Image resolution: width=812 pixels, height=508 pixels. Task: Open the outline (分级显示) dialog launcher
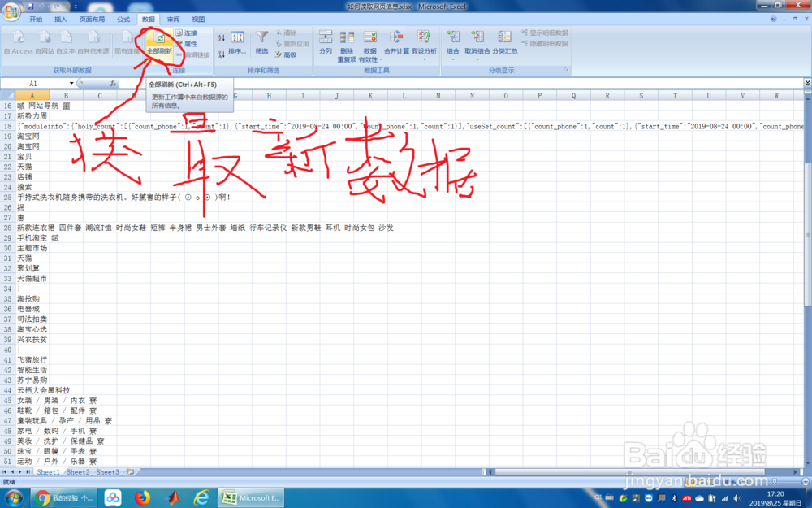click(567, 69)
